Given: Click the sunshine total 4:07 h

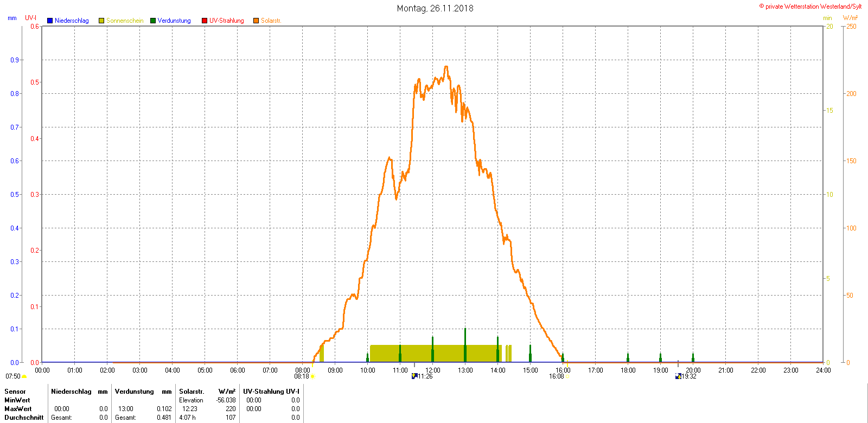Looking at the screenshot, I should click(x=187, y=418).
